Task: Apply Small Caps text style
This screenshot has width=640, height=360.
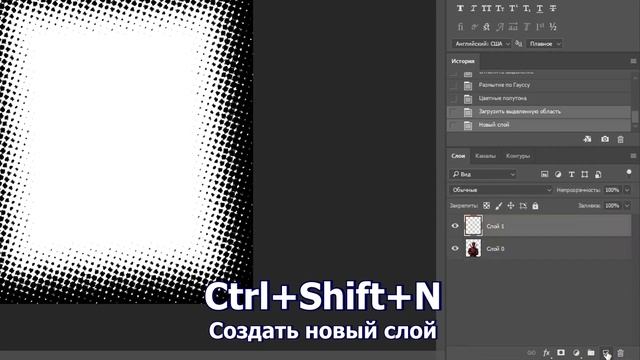Action: (500, 8)
